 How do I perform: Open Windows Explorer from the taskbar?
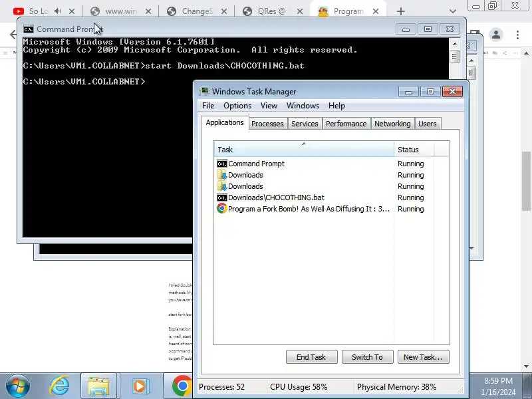click(x=98, y=386)
